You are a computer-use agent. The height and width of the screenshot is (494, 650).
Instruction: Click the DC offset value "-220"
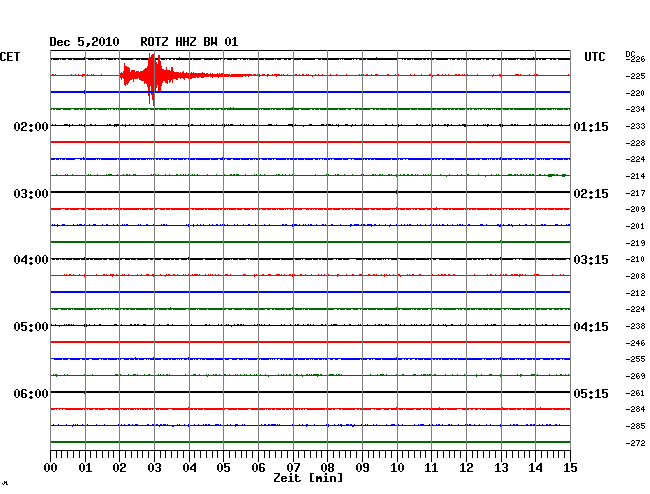[x=635, y=93]
